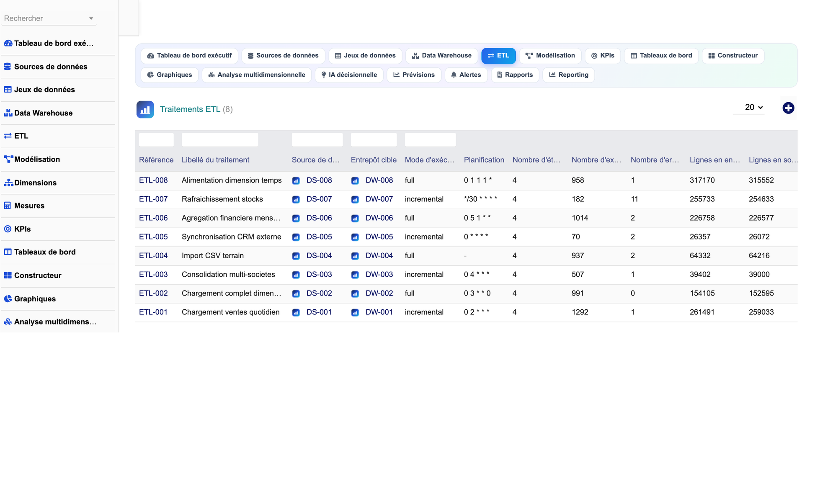Switch to the Reporting tab

click(569, 75)
